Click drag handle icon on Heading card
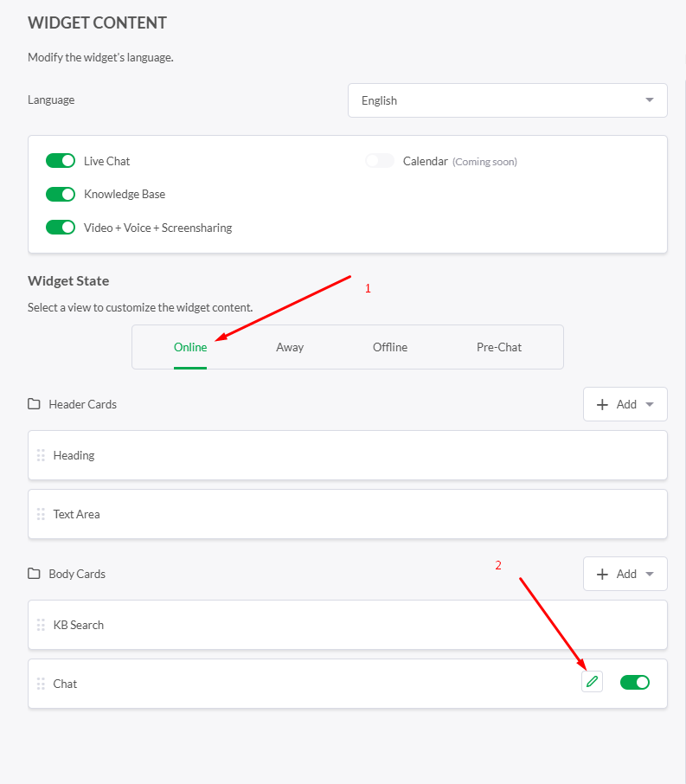 coord(41,455)
